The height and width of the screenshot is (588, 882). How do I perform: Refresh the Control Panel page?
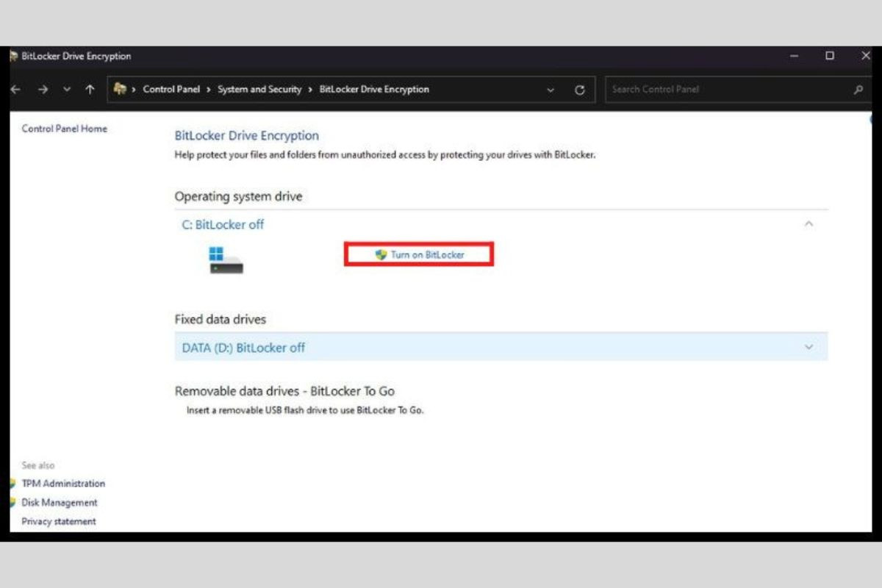click(x=579, y=90)
